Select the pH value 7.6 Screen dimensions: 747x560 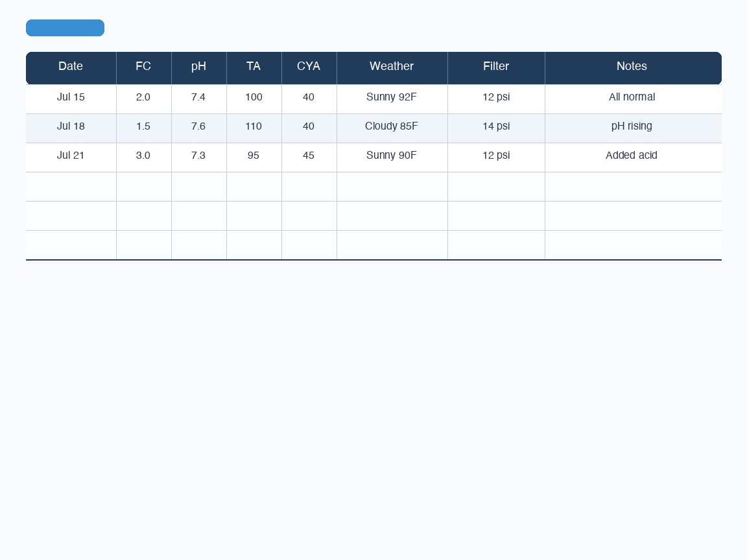point(199,128)
